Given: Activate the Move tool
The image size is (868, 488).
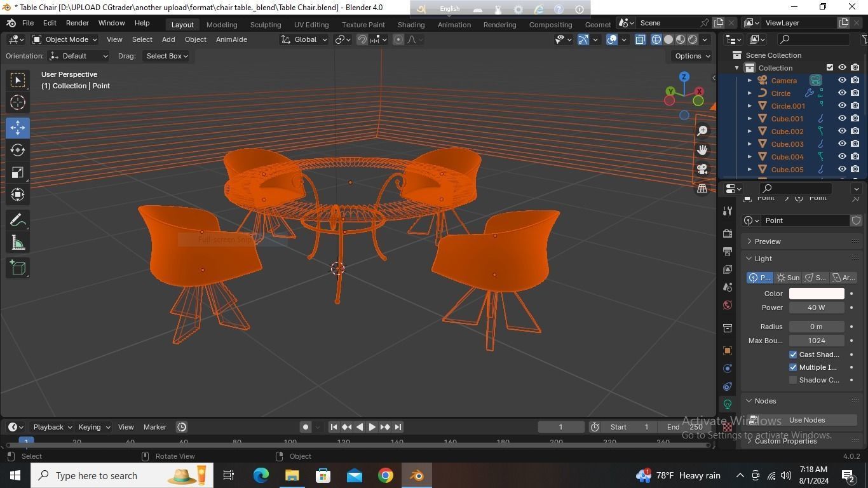Looking at the screenshot, I should click(x=18, y=127).
